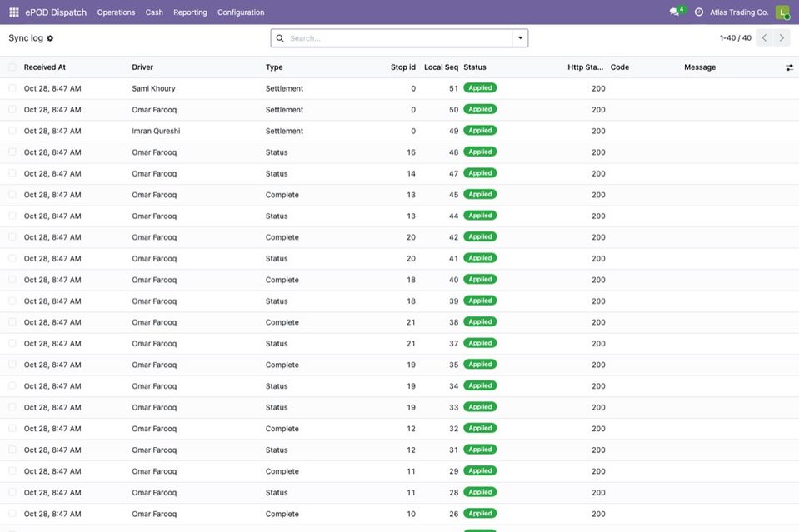The height and width of the screenshot is (532, 799).
Task: Open the Configuration menu
Action: click(x=241, y=12)
